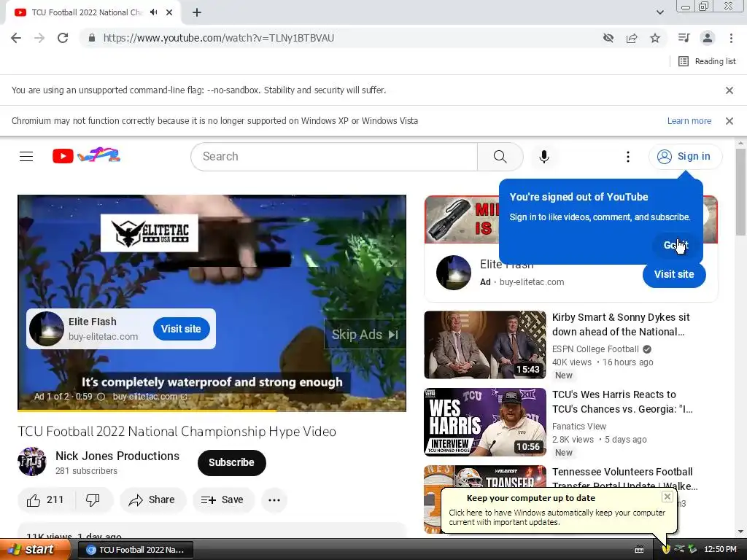Open ESPN College Football channel name
Image resolution: width=747 pixels, height=560 pixels.
pos(595,349)
